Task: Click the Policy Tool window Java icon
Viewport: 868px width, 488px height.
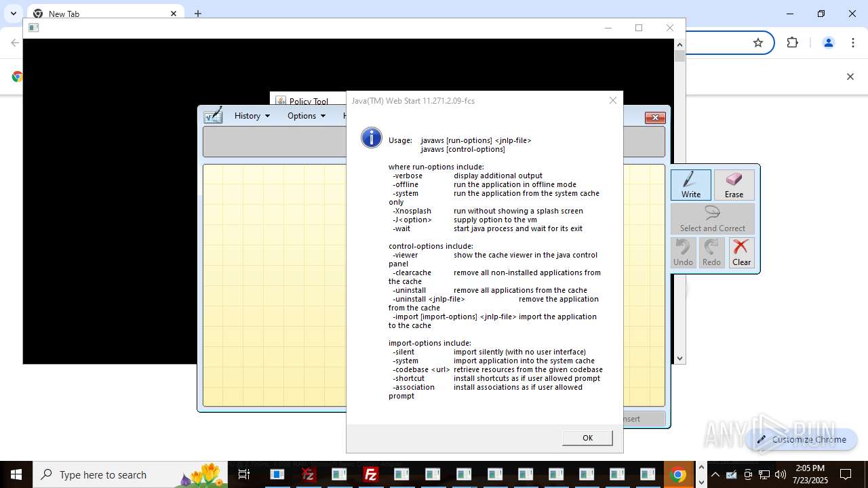Action: pyautogui.click(x=281, y=101)
